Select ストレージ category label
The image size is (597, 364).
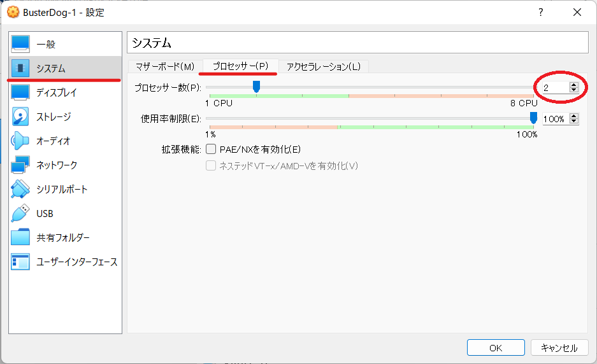tap(54, 116)
